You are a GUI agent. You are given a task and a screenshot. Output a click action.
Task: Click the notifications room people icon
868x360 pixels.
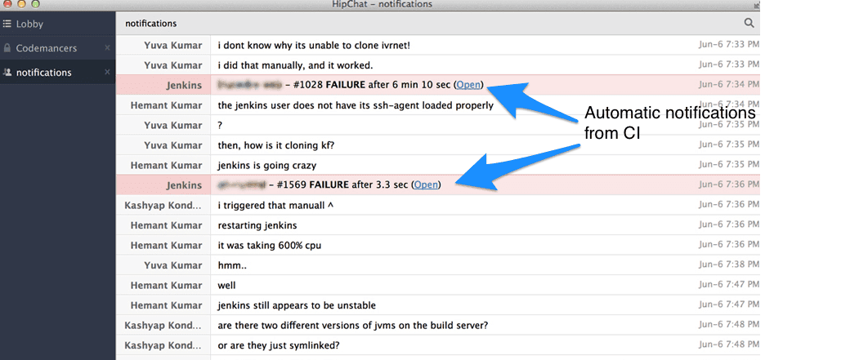[7, 73]
